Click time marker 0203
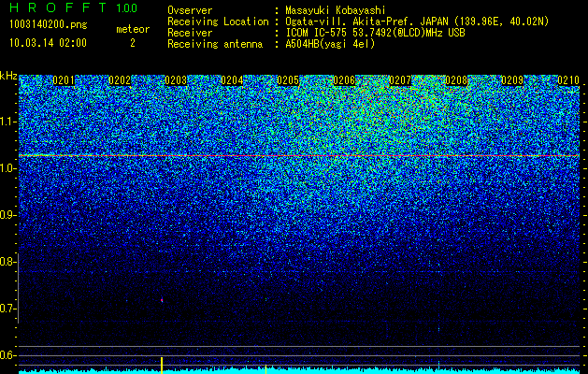588x374 pixels. click(176, 80)
